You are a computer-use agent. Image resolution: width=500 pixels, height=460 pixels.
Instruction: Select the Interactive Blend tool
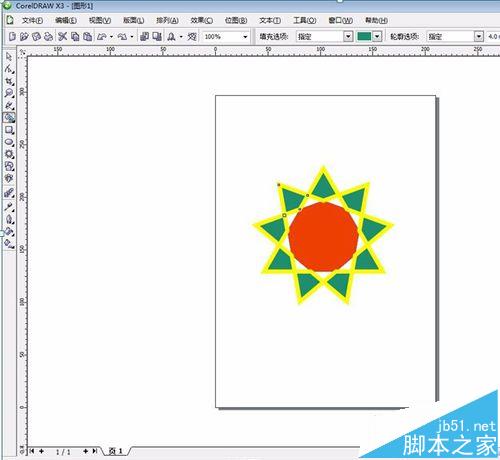[x=9, y=193]
